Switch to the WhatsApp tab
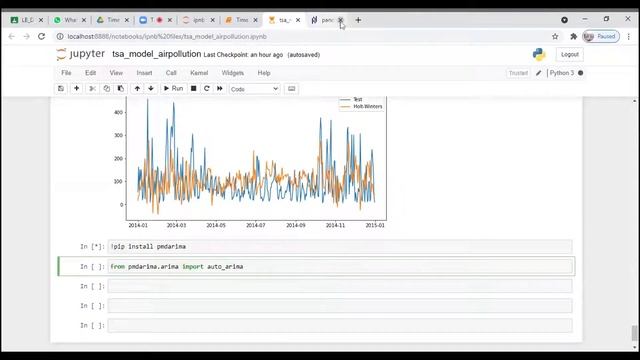Image resolution: width=640 pixels, height=360 pixels. [x=69, y=20]
